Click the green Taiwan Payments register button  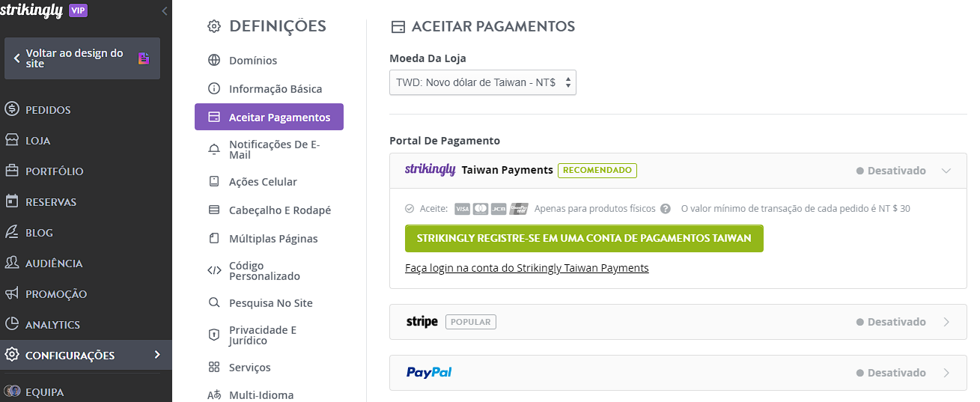[584, 238]
